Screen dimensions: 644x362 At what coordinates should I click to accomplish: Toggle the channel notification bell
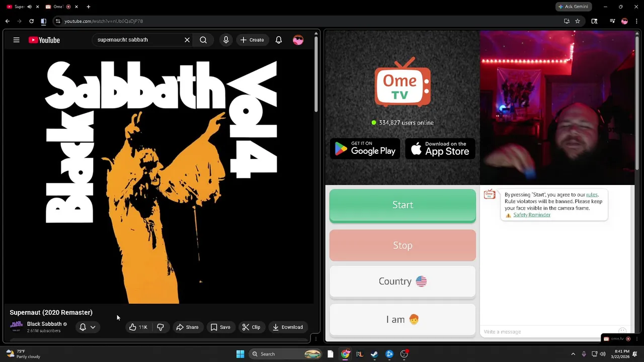pos(83,327)
